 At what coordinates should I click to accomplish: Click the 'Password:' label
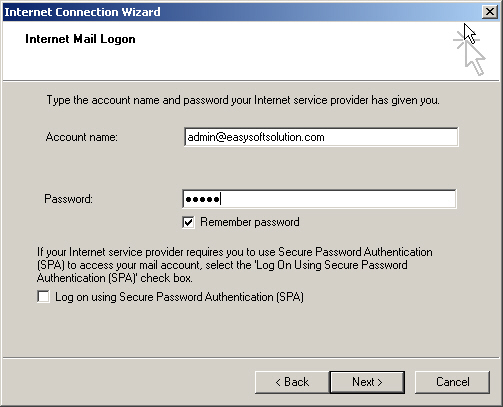68,199
